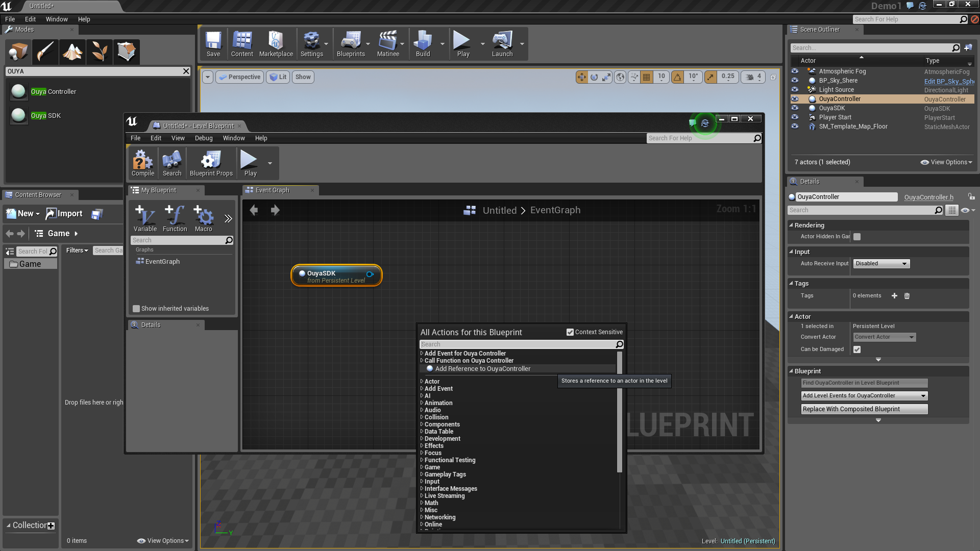Open the Debug menu in Blueprint editor
Viewport: 980px width, 551px height.
point(203,138)
